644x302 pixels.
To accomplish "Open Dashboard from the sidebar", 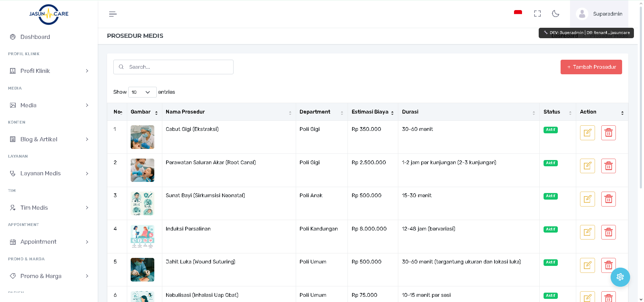I will [x=35, y=37].
